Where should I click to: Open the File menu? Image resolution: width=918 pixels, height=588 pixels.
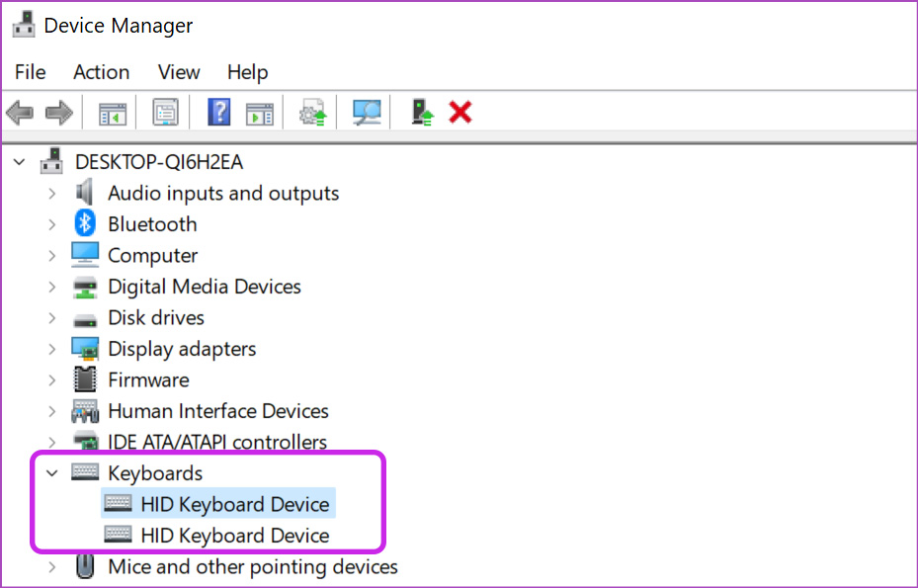[30, 72]
